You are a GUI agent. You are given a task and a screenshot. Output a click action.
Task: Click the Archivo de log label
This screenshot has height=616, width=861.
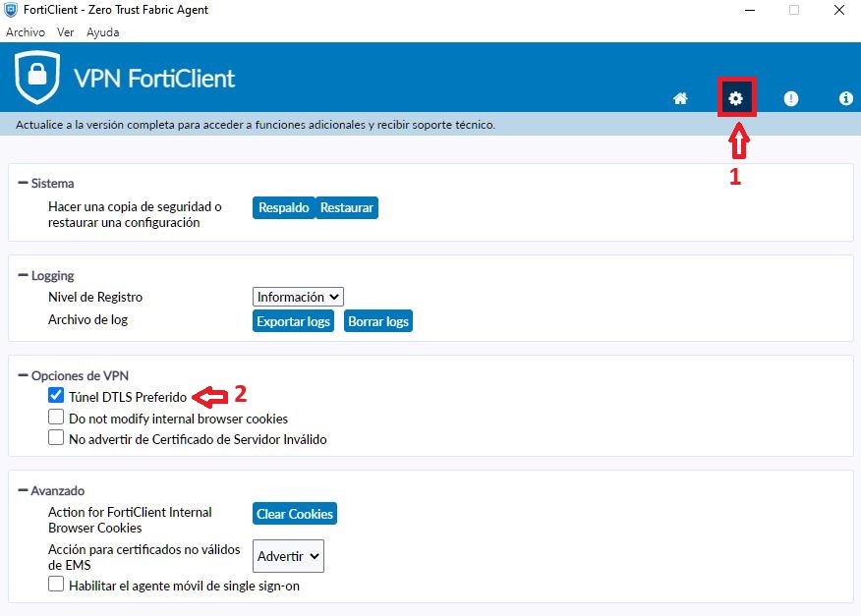87,319
